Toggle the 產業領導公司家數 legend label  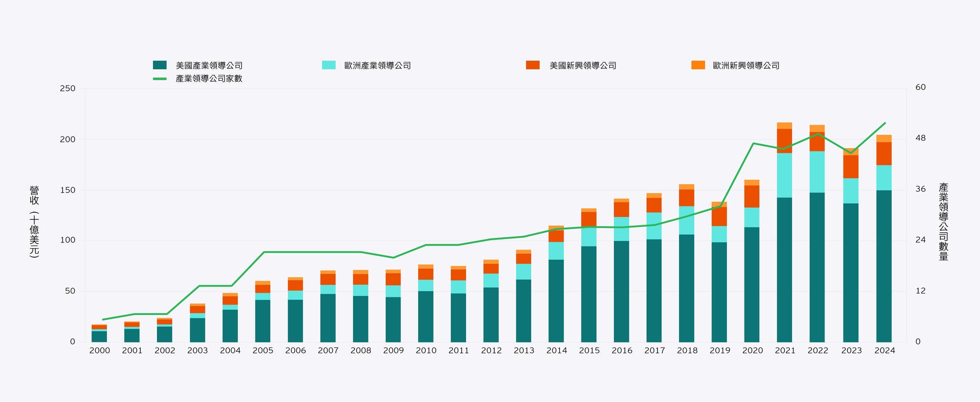point(209,79)
